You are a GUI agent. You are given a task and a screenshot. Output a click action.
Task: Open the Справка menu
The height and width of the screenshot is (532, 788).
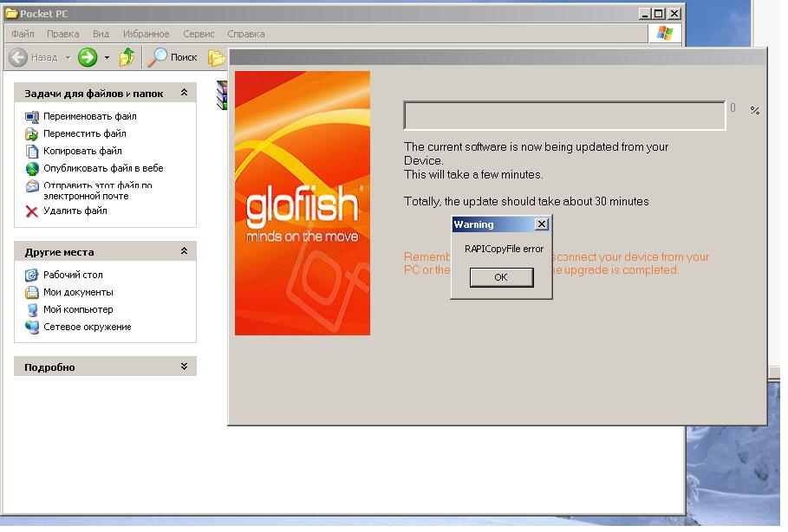click(245, 34)
